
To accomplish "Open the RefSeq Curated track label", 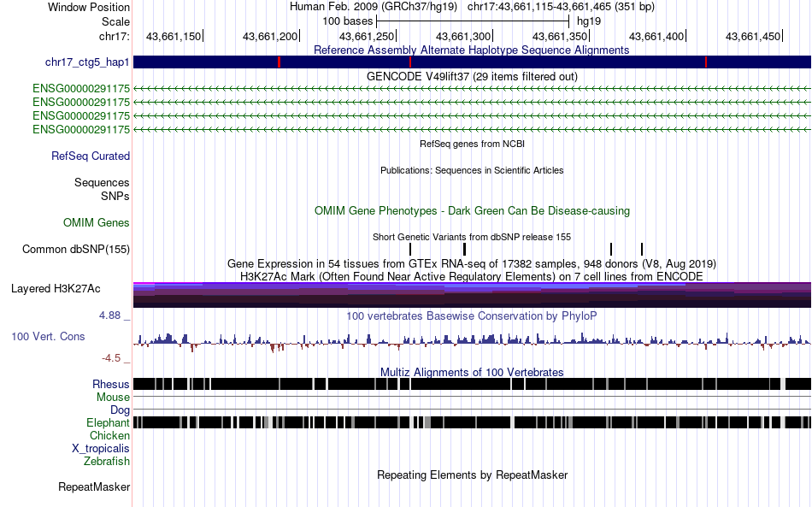I will [90, 156].
